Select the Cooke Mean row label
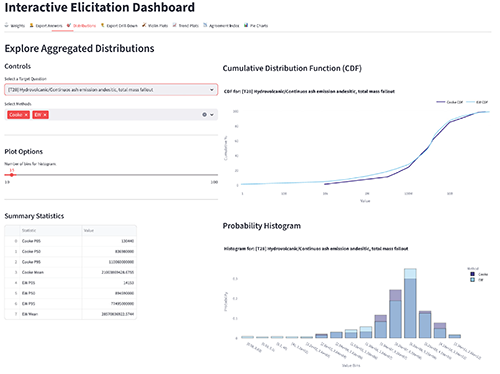 point(33,272)
